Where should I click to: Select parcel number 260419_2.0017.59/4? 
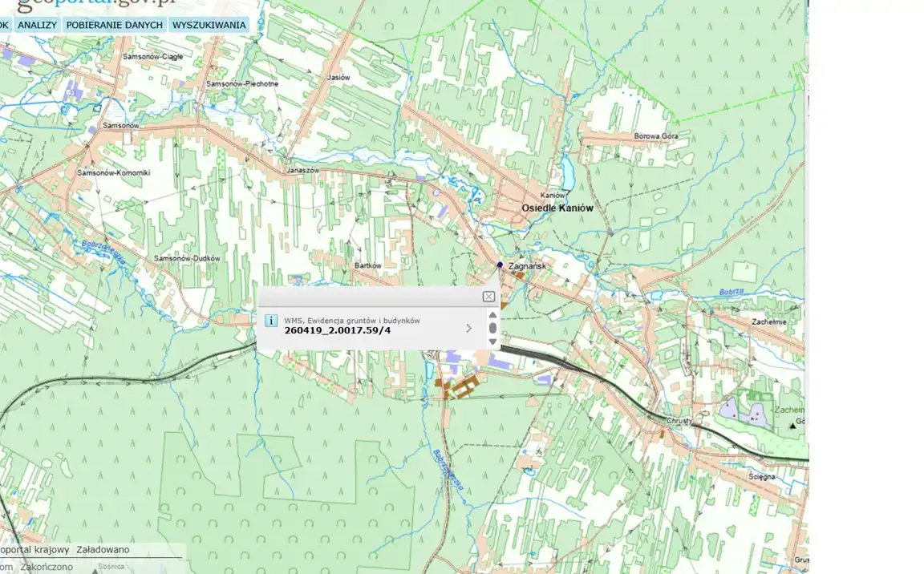click(337, 330)
